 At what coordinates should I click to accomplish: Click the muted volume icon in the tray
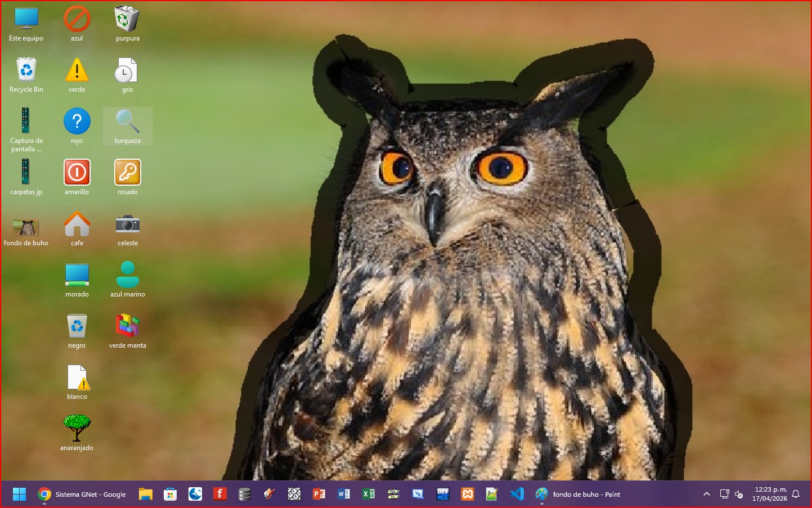(739, 494)
